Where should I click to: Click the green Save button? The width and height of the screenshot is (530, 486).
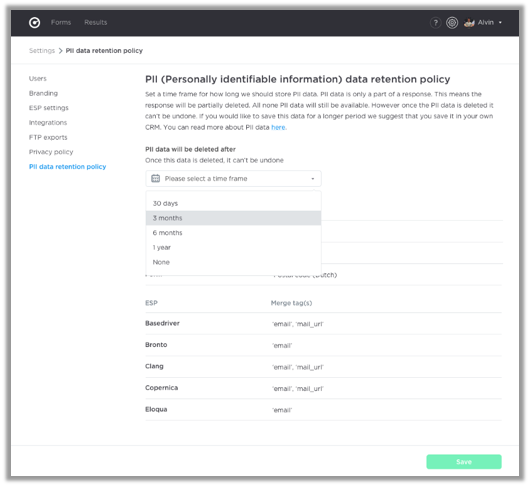tap(464, 462)
